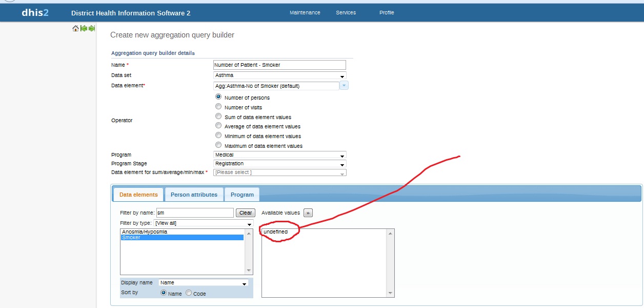Viewport: 644px width, 308px height.
Task: Click the home icon in the sidebar
Action: point(75,28)
